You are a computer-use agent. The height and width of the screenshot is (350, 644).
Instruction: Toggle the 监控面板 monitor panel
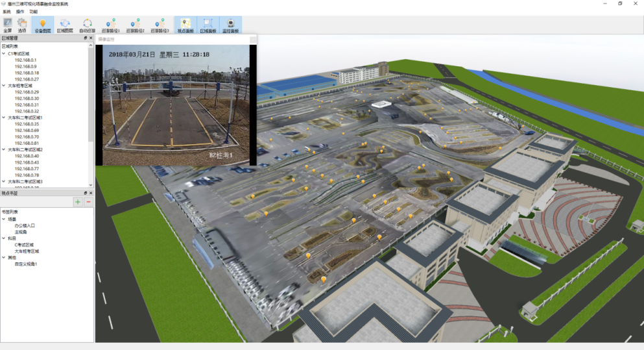pyautogui.click(x=230, y=25)
